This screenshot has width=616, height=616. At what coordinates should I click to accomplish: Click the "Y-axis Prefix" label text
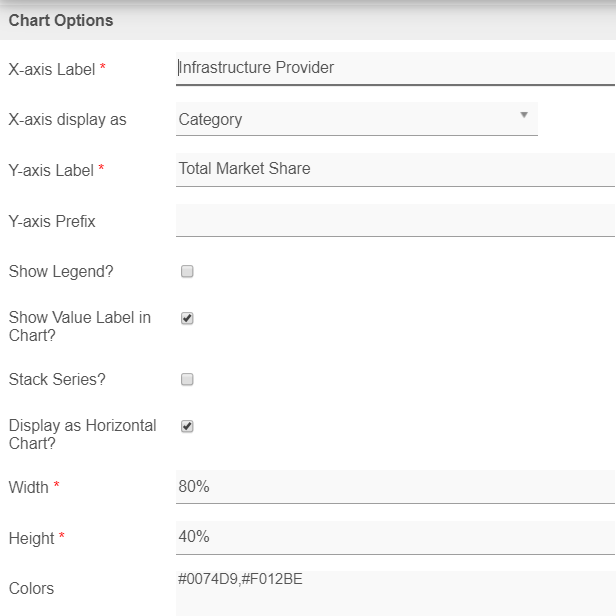click(52, 221)
